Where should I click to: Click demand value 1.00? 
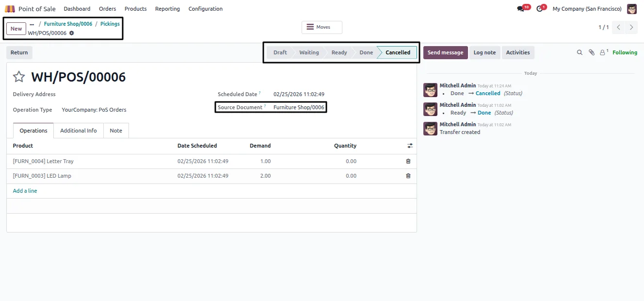click(265, 161)
